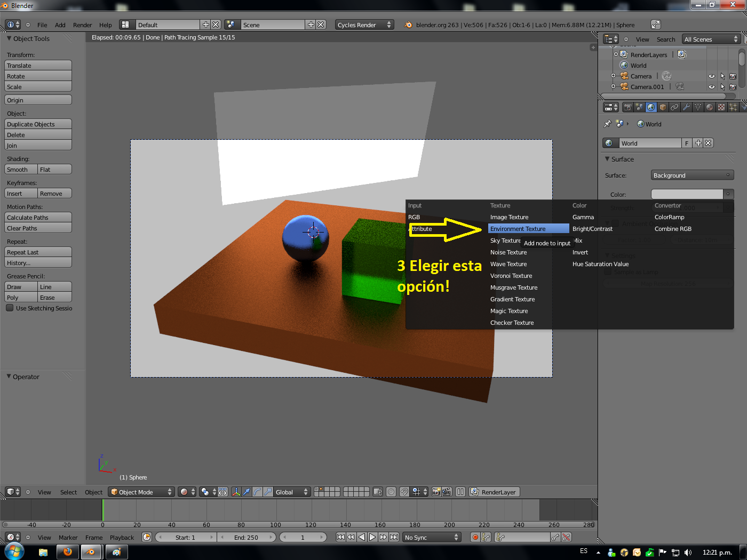Toggle the Camera eye visibility in outliner
Screen dimensions: 747x560
pos(711,76)
